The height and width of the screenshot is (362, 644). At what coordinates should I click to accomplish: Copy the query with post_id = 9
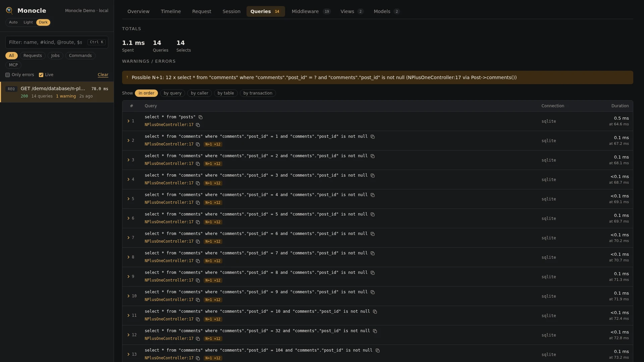pos(373,292)
